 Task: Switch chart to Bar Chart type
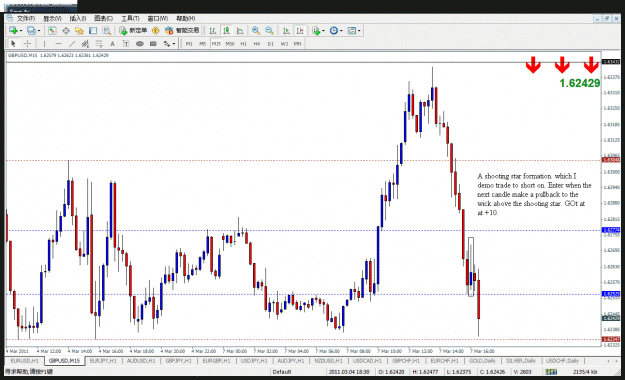[x=213, y=30]
